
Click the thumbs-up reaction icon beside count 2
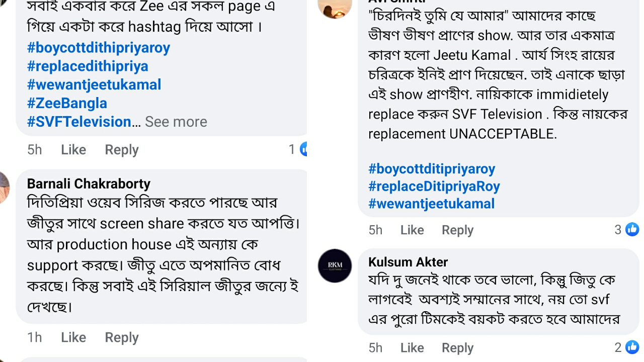pos(632,347)
